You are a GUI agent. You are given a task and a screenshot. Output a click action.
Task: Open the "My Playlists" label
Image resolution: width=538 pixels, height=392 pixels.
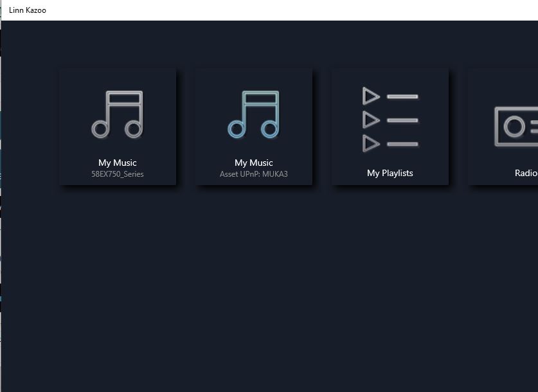[x=390, y=173]
